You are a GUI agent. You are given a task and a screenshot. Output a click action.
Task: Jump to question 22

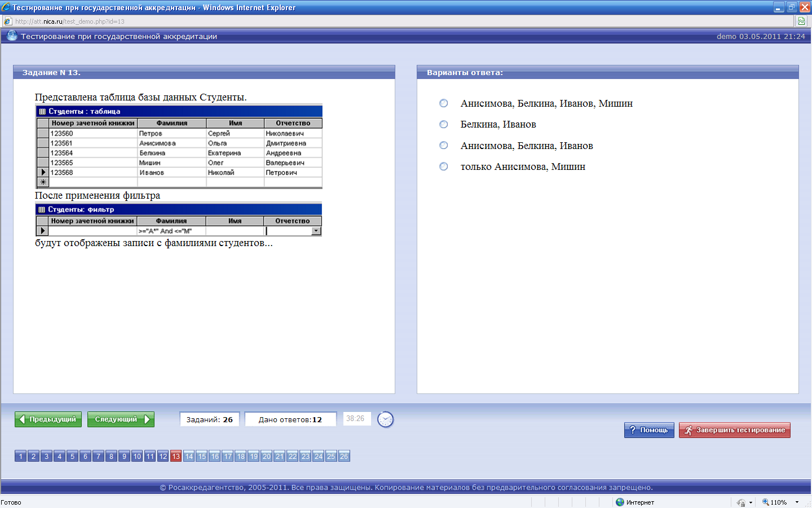[x=293, y=456]
